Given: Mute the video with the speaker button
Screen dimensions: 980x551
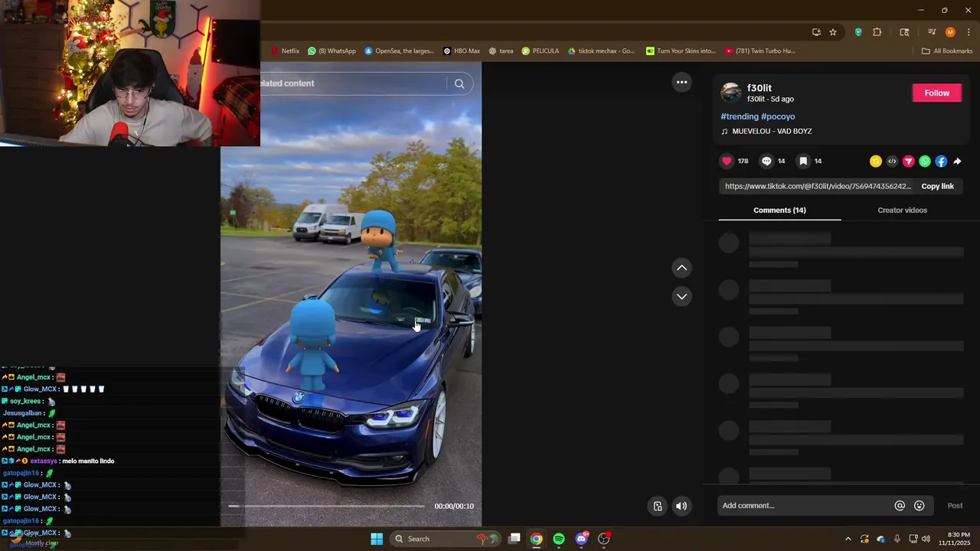Looking at the screenshot, I should coord(681,506).
